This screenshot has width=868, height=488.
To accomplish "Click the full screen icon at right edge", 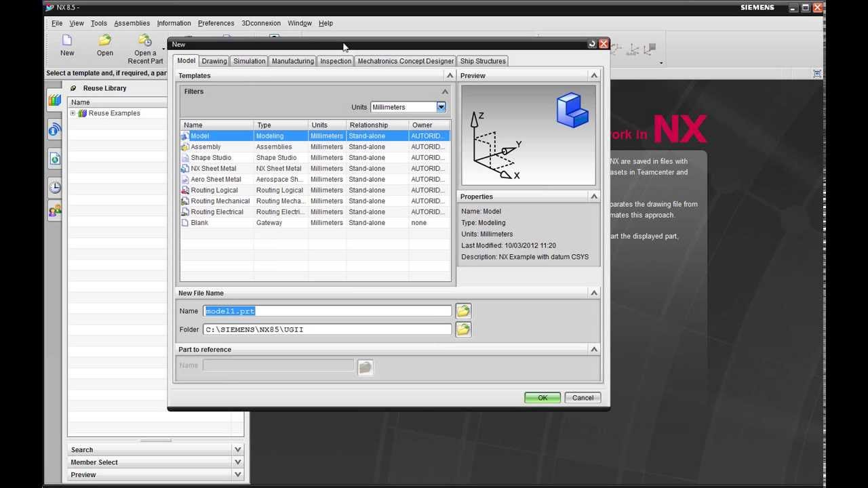I will click(817, 73).
